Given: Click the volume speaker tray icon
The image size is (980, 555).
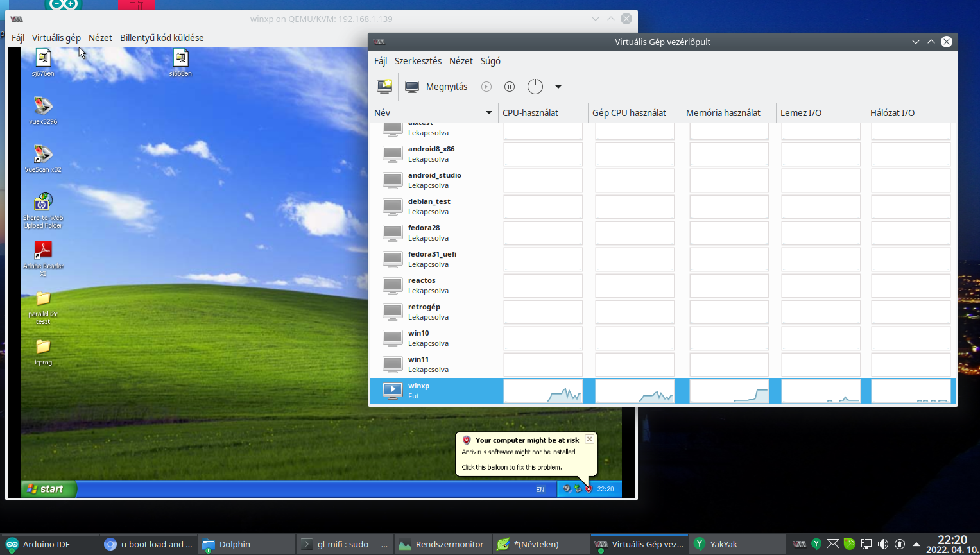Looking at the screenshot, I should 883,544.
